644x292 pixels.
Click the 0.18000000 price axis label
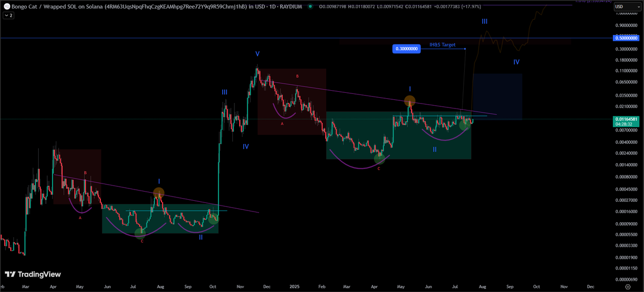(626, 60)
